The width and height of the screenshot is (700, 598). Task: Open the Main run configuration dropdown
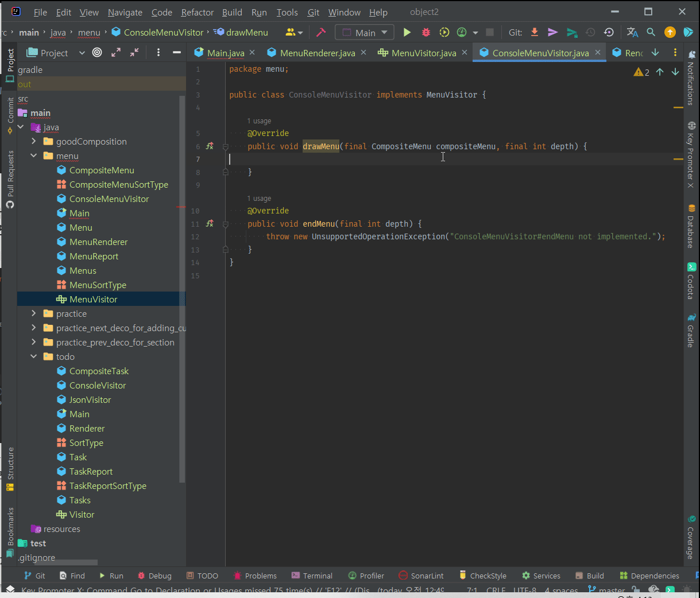tap(365, 33)
